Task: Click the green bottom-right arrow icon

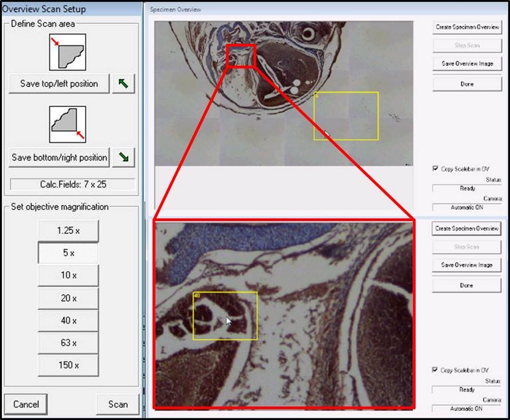Action: (124, 157)
